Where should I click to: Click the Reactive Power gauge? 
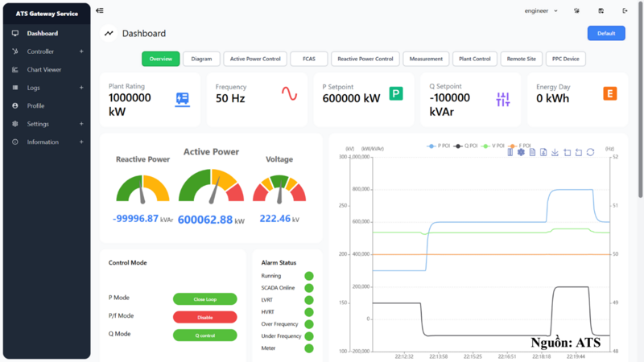[142, 189]
